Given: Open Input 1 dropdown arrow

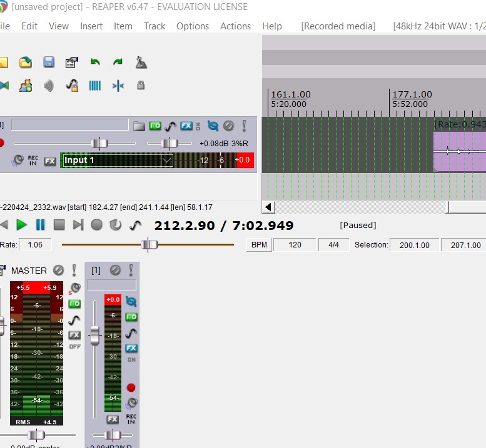Looking at the screenshot, I should (167, 161).
